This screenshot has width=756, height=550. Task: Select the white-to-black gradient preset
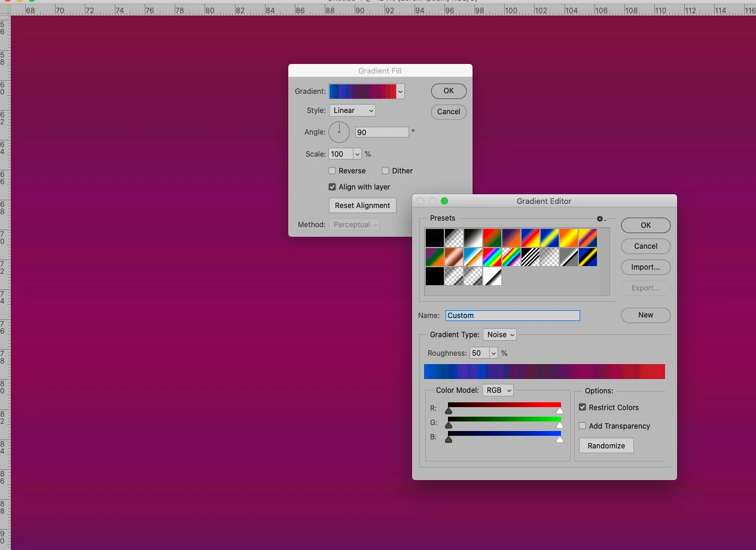click(492, 276)
